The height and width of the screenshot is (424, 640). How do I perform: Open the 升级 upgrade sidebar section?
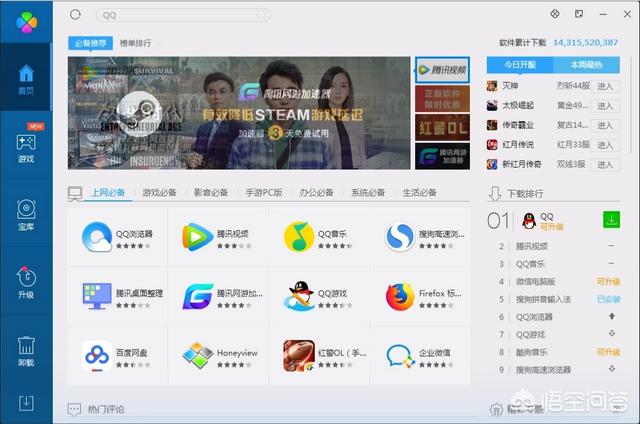pos(26,282)
